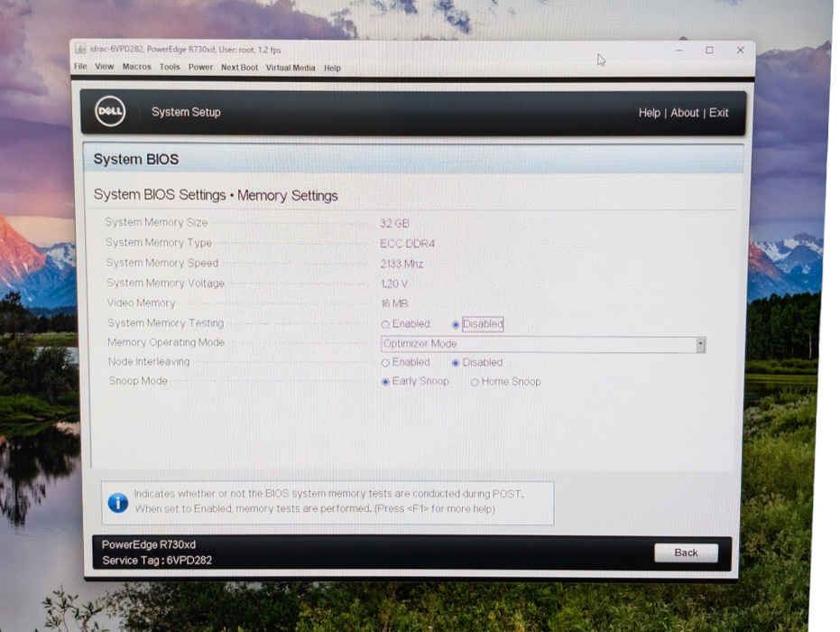Click the Node Interleaving label
840x632 pixels.
point(149,361)
